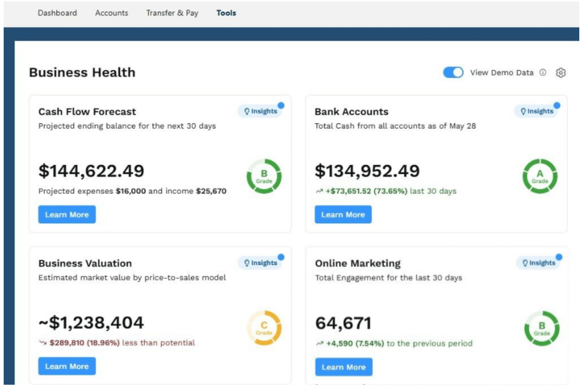Click Learn More under Business Valuation
The height and width of the screenshot is (392, 587).
(67, 366)
